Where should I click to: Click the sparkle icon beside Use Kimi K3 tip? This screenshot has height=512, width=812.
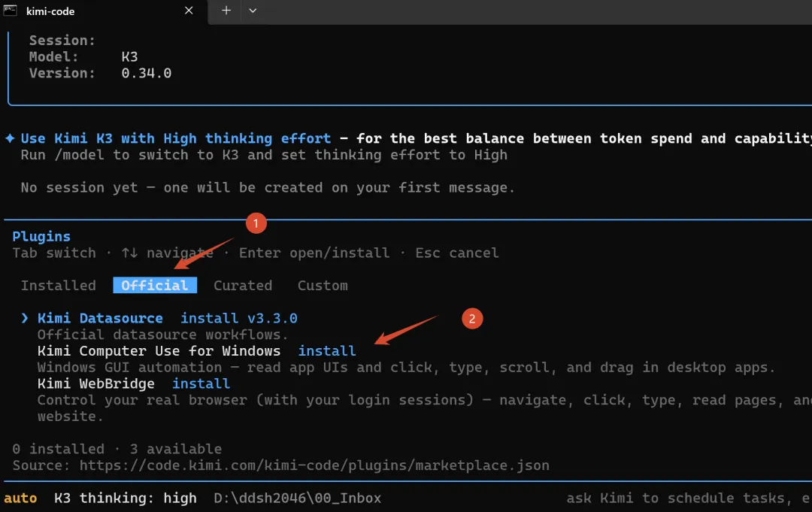point(10,138)
